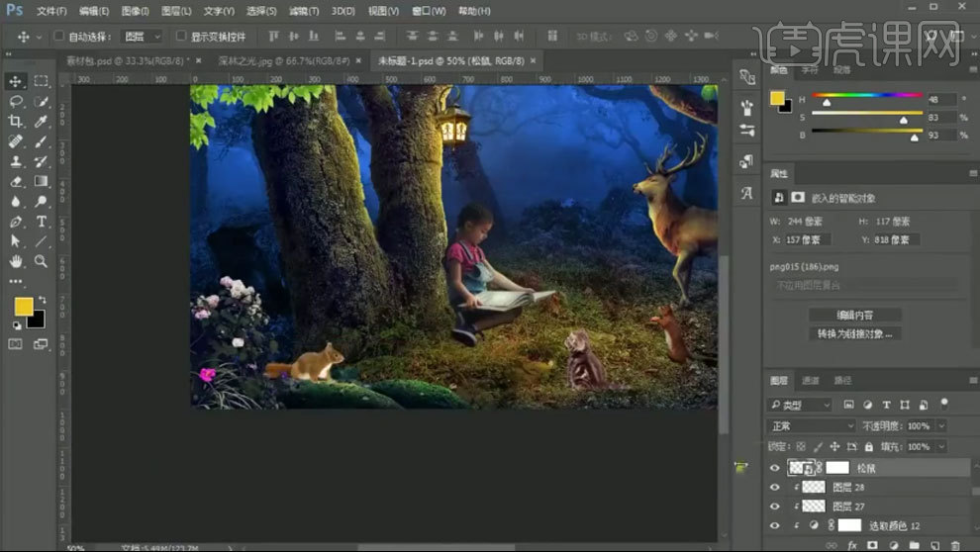The image size is (980, 552).
Task: Toggle layer filter on/off switch
Action: pos(943,404)
